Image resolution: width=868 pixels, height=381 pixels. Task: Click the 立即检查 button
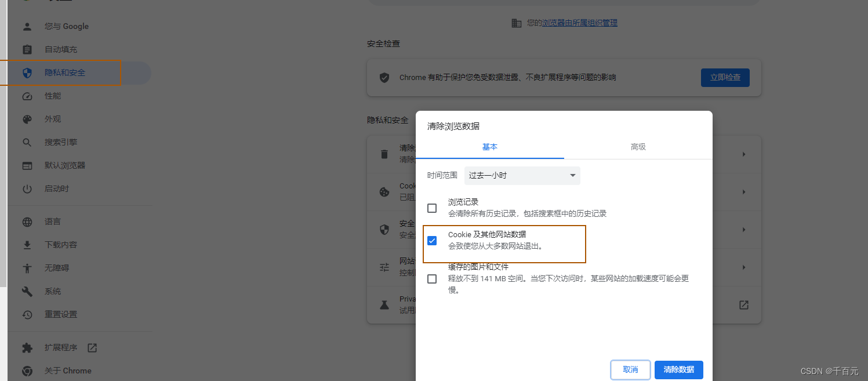[x=725, y=77]
